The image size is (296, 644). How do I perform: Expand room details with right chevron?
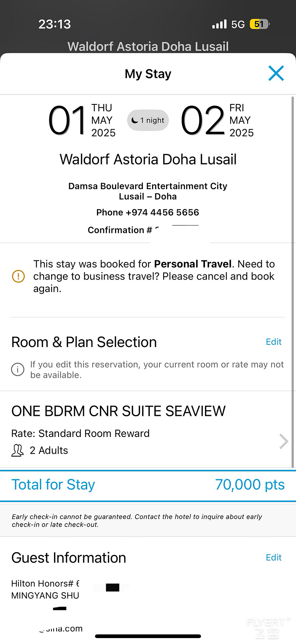click(283, 441)
